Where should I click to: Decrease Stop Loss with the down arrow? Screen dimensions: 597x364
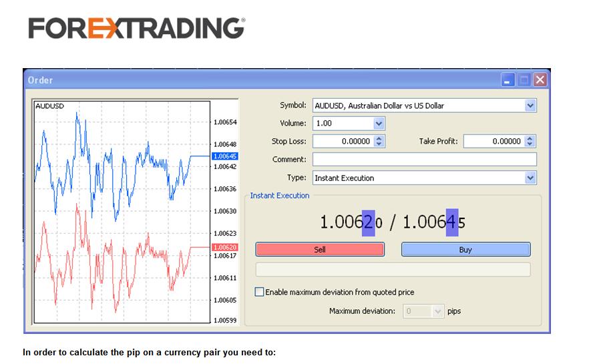(x=379, y=144)
